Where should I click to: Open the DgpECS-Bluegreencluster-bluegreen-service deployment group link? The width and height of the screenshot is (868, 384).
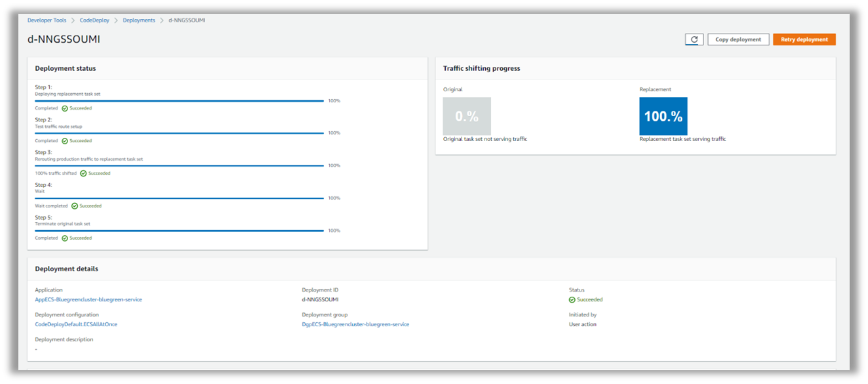(355, 324)
